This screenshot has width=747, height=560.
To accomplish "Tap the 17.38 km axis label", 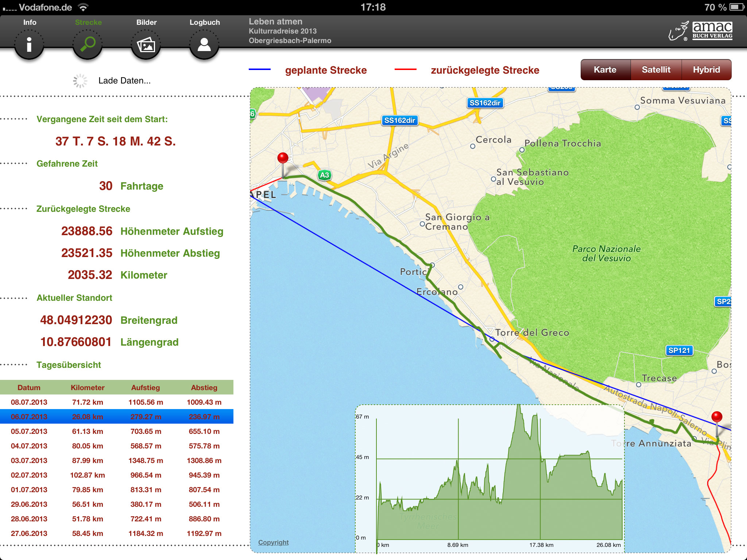I will [541, 545].
